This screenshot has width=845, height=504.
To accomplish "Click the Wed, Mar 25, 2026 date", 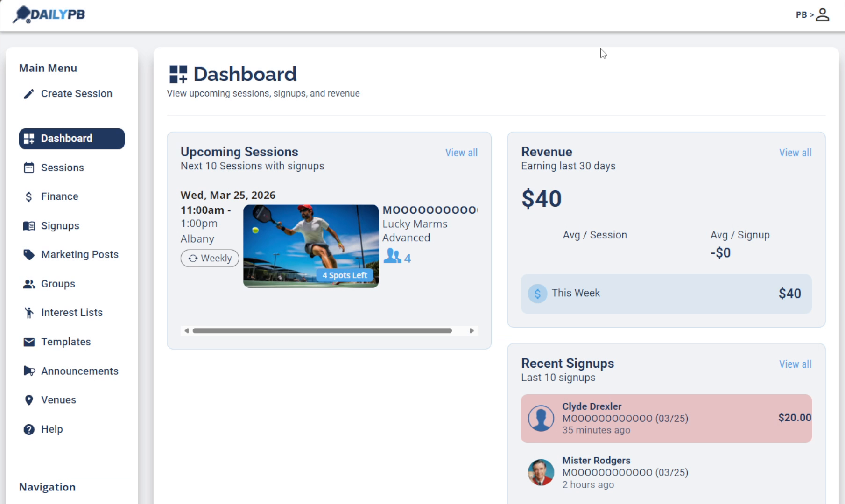I will point(228,195).
